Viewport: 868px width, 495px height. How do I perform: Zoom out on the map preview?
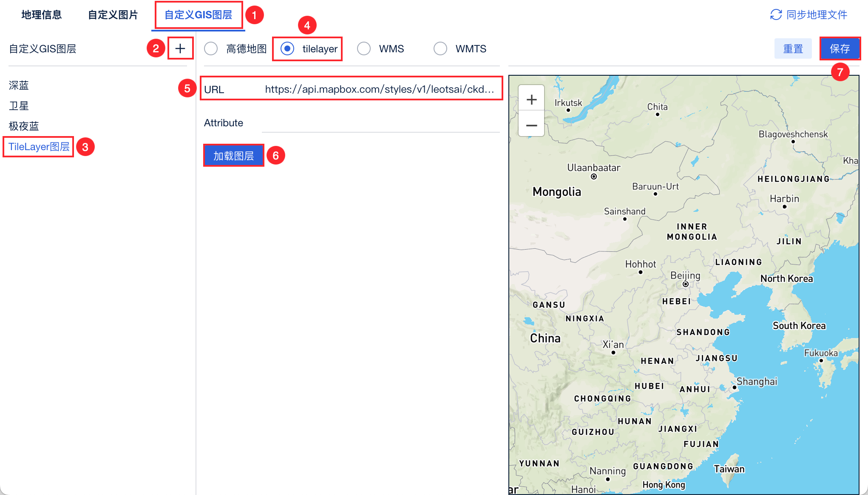pyautogui.click(x=531, y=125)
